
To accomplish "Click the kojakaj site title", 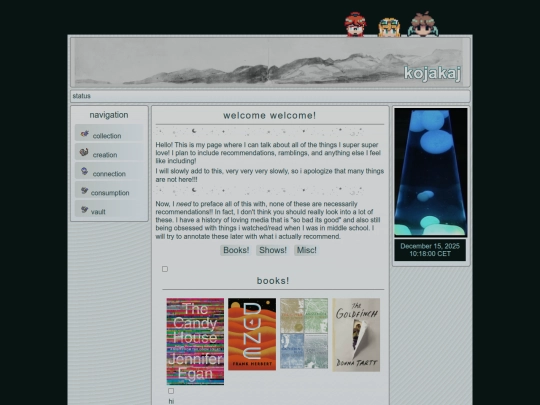I will click(432, 73).
